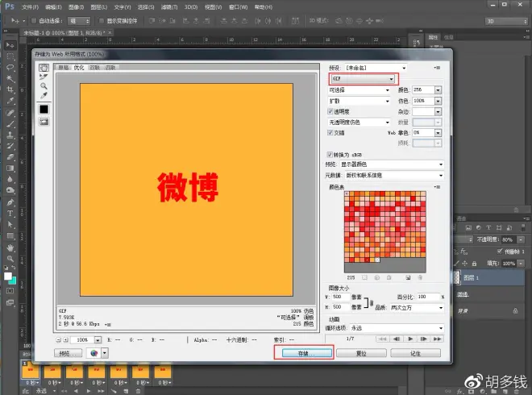Open the 可选择 color reduction dropdown
532x395 pixels.
(x=359, y=90)
